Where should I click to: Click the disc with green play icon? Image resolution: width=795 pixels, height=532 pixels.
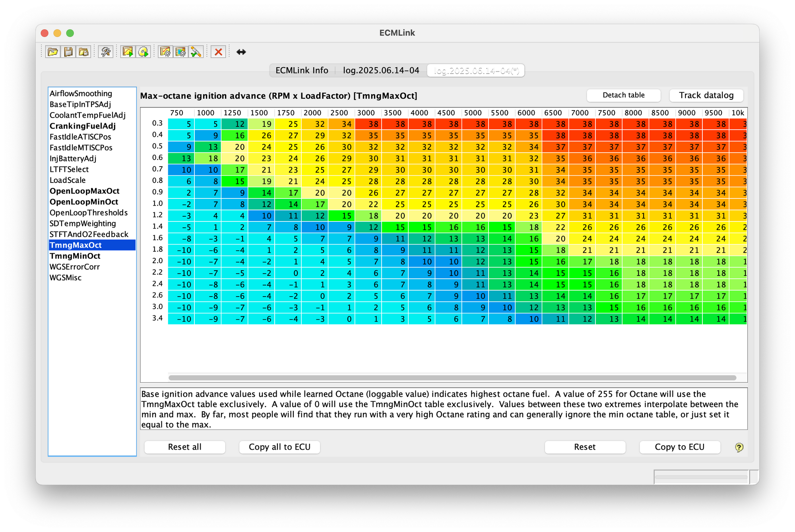[x=143, y=52]
